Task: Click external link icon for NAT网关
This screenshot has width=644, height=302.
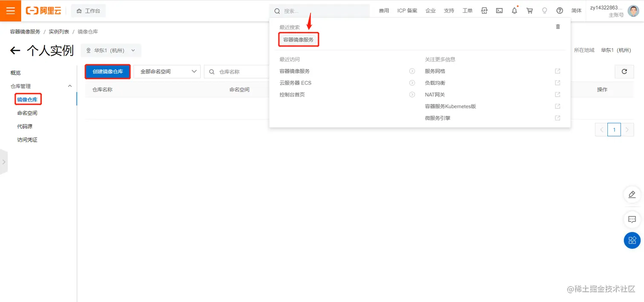Action: coord(558,94)
